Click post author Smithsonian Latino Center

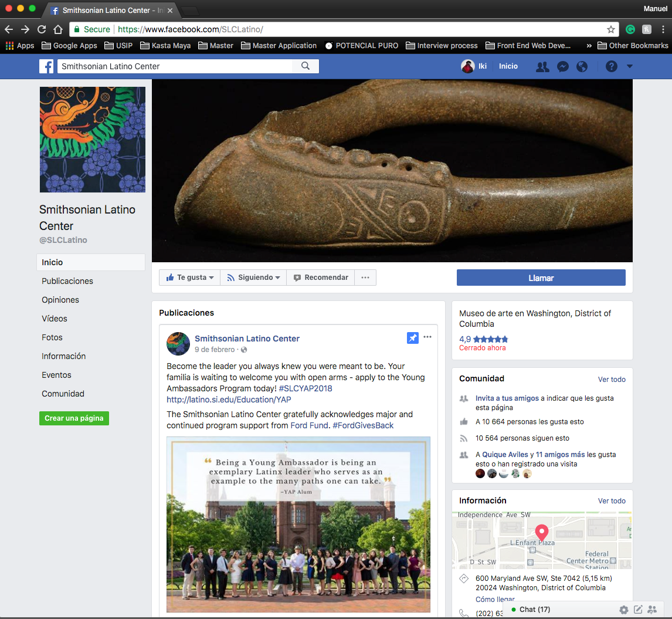tap(247, 339)
